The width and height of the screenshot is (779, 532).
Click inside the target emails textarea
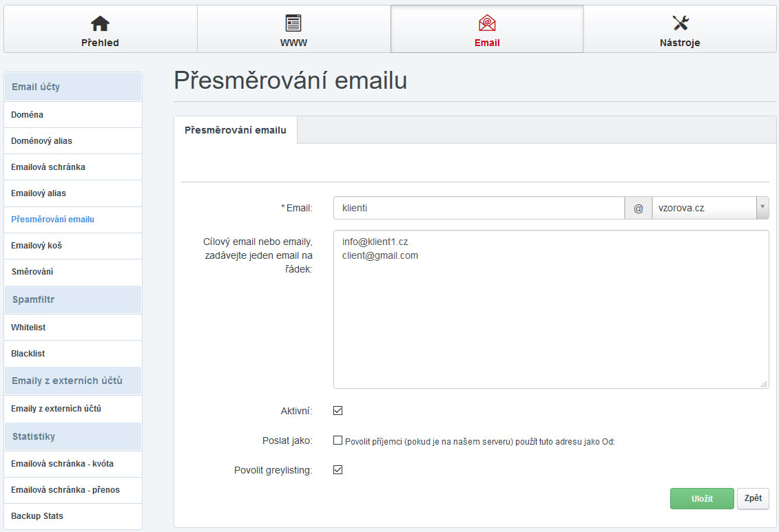point(551,317)
